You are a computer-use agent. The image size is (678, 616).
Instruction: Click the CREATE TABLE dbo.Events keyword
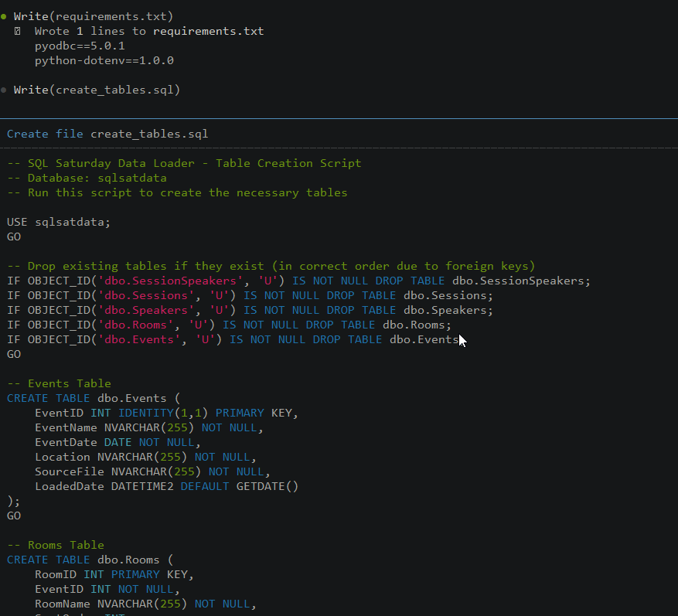coord(48,398)
